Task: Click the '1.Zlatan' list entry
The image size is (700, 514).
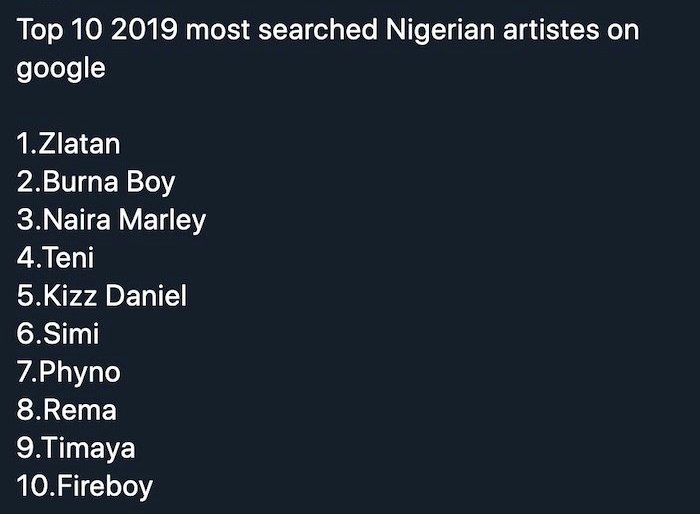Action: coord(68,144)
